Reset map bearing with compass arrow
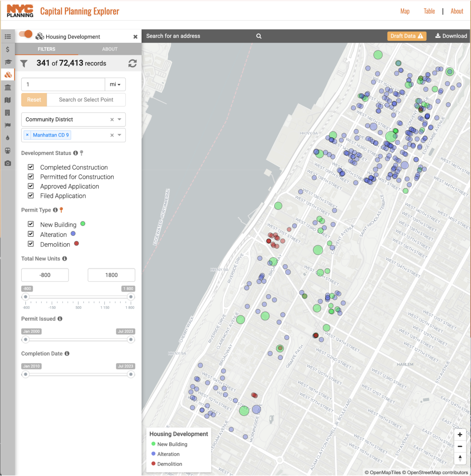 [460, 458]
